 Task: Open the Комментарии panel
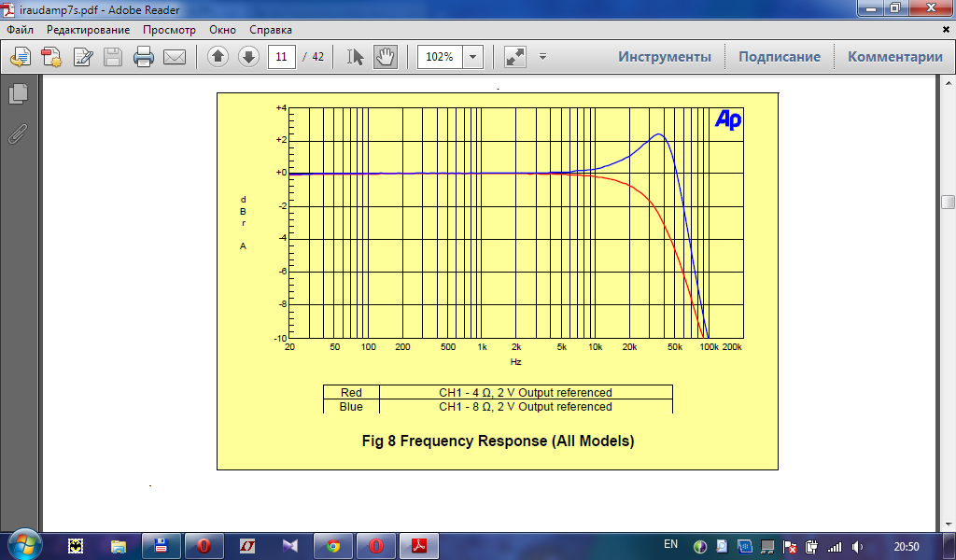click(895, 57)
